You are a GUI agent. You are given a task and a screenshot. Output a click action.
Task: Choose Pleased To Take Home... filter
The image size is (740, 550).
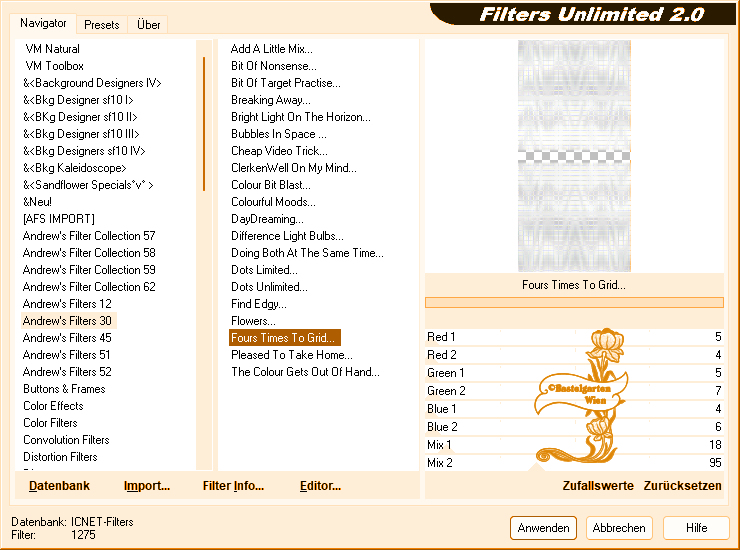(x=292, y=355)
